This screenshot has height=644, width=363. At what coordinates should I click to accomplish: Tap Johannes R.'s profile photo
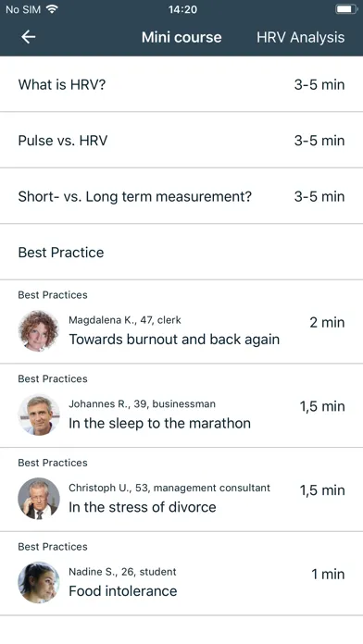pos(39,415)
